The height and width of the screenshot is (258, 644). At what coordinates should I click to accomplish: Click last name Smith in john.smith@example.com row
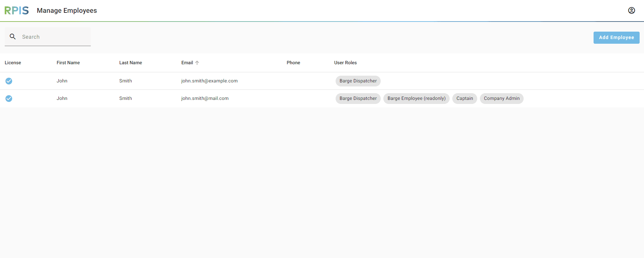[x=125, y=81]
